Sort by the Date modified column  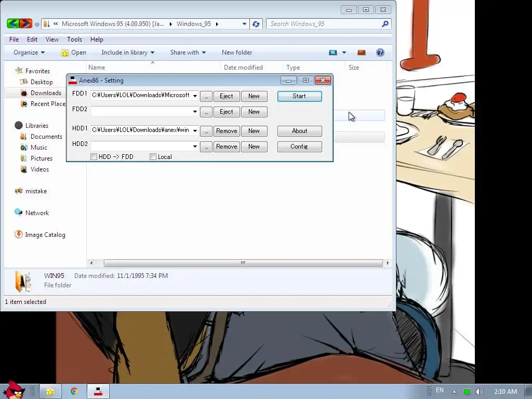pos(243,68)
